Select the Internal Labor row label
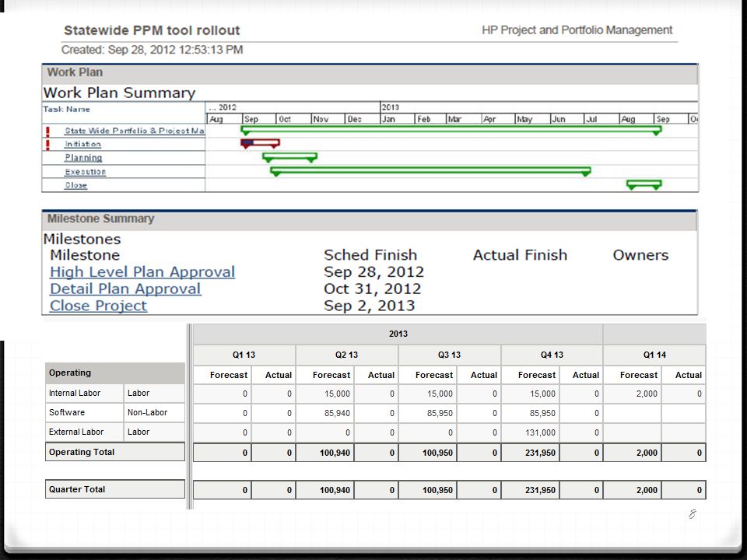This screenshot has height=560, width=747. pos(84,394)
